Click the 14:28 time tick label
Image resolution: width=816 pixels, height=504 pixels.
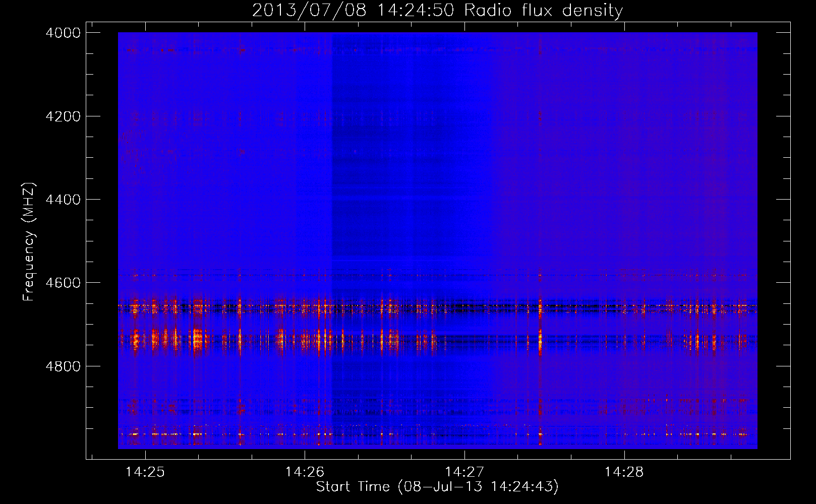(624, 472)
